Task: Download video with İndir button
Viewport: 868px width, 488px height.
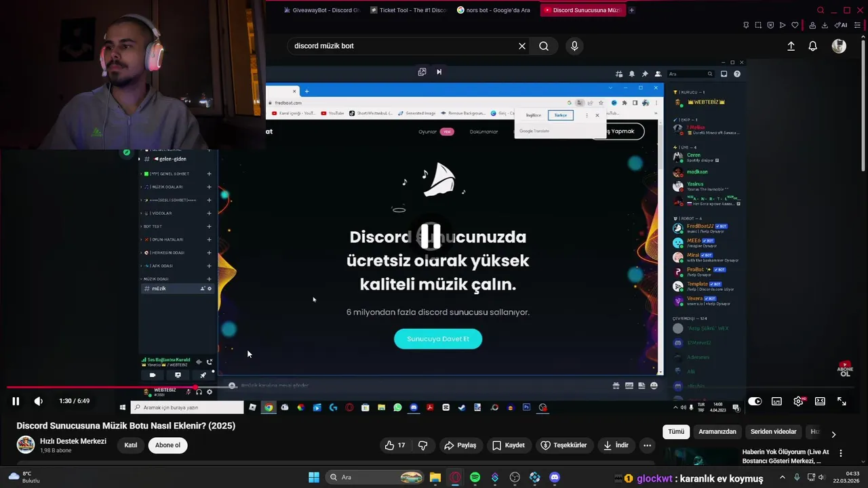Action: (x=616, y=445)
